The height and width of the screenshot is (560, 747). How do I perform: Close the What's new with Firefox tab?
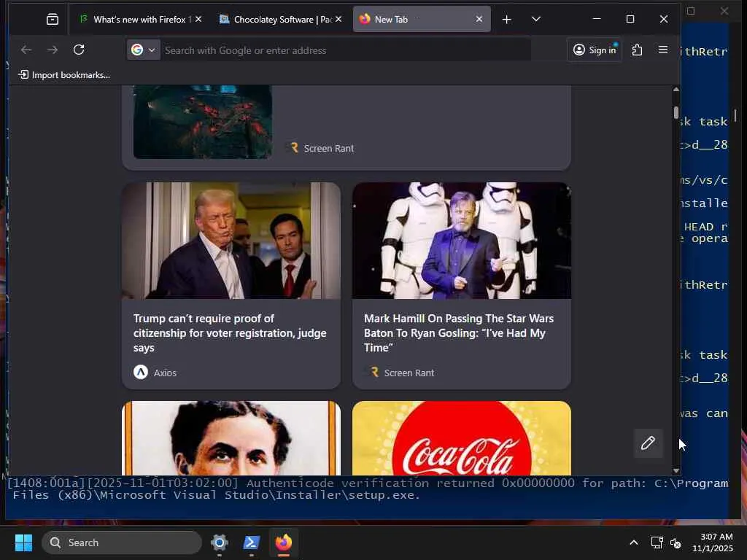click(198, 19)
